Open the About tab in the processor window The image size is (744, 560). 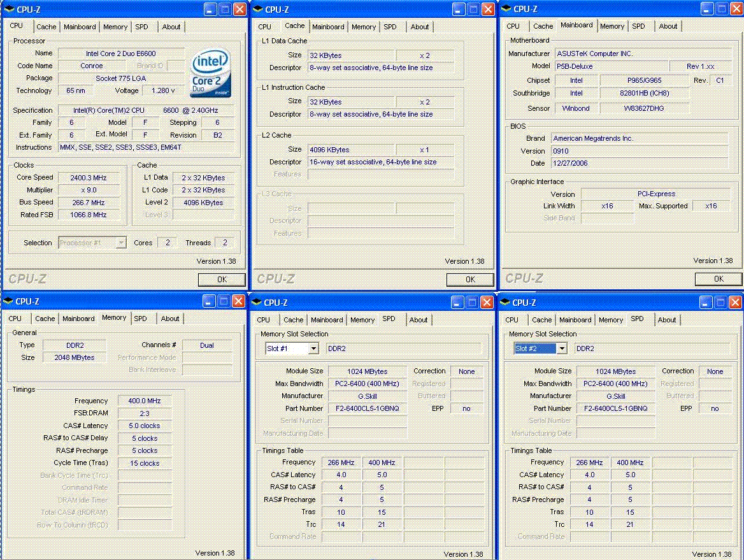pyautogui.click(x=171, y=27)
